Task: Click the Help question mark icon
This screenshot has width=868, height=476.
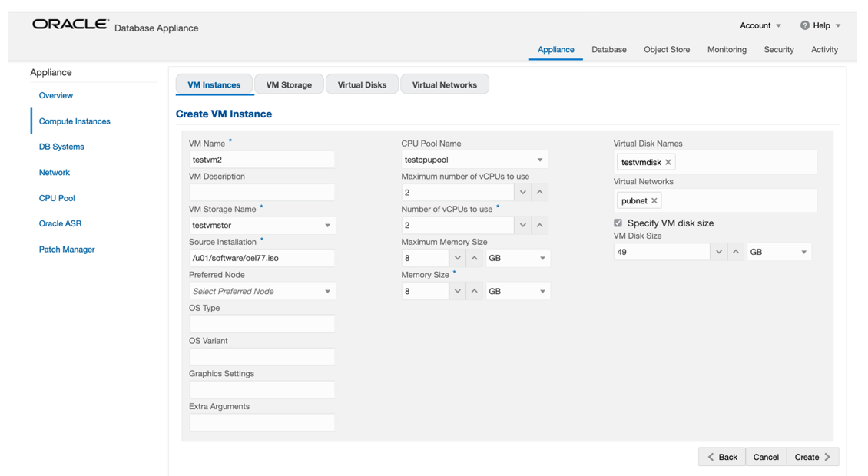Action: coord(805,25)
